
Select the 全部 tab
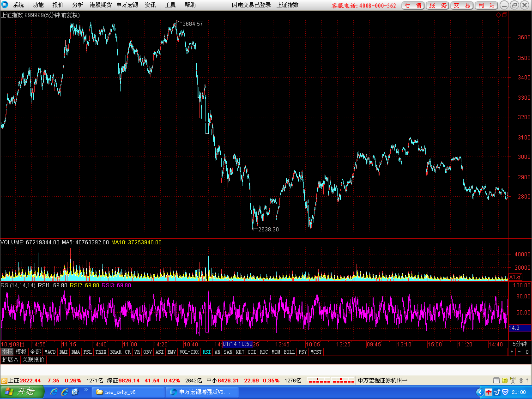coord(35,352)
